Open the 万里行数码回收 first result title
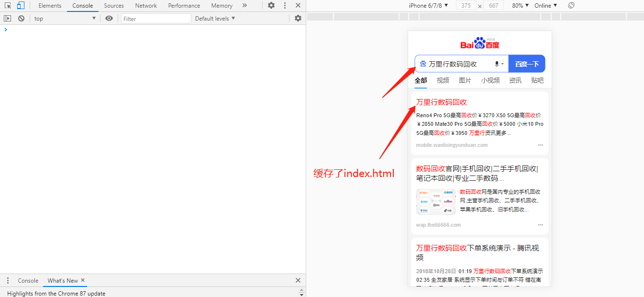Screen dimensions: 644x297 (x=442, y=102)
